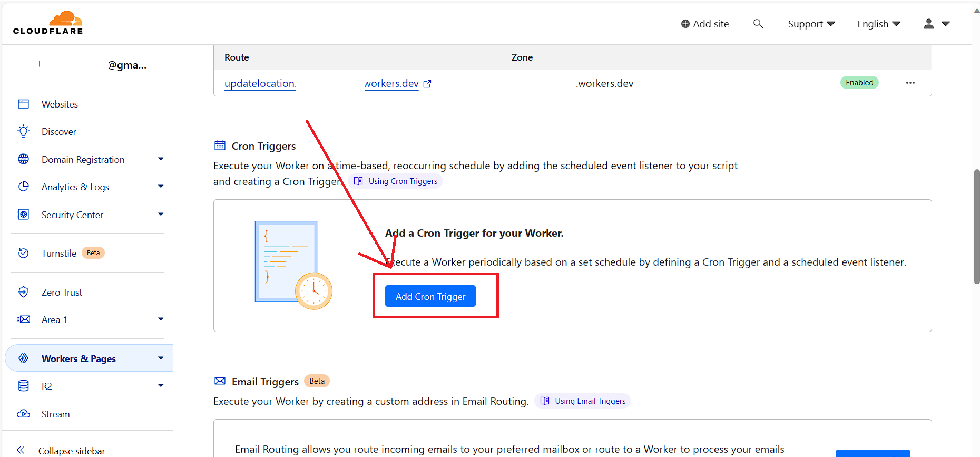Click the Beta badge next to Turnstile
The height and width of the screenshot is (457, 980).
[93, 253]
